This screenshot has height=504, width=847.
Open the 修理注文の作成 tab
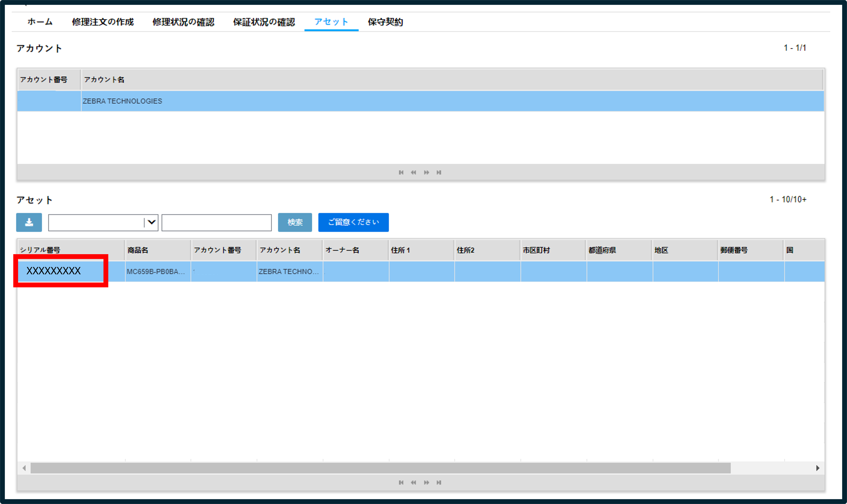(103, 22)
